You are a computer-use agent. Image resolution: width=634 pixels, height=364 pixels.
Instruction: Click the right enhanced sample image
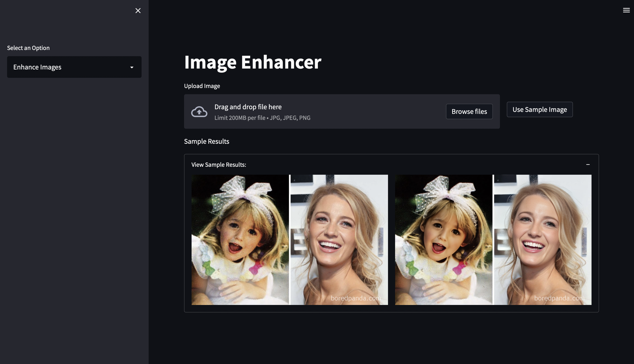pos(493,239)
